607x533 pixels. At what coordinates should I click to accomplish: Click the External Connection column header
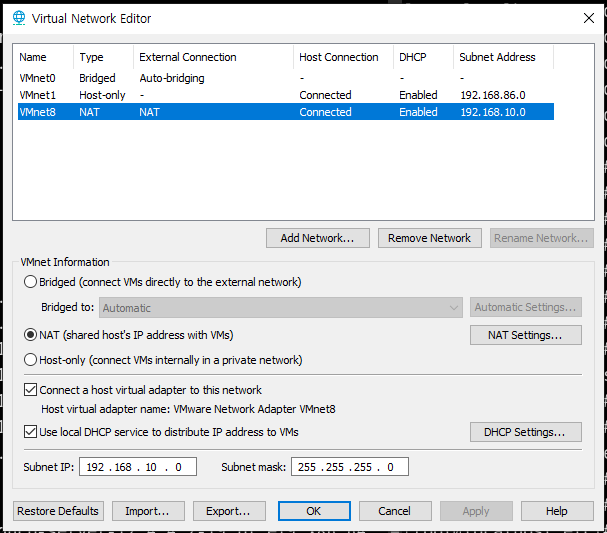(214, 57)
